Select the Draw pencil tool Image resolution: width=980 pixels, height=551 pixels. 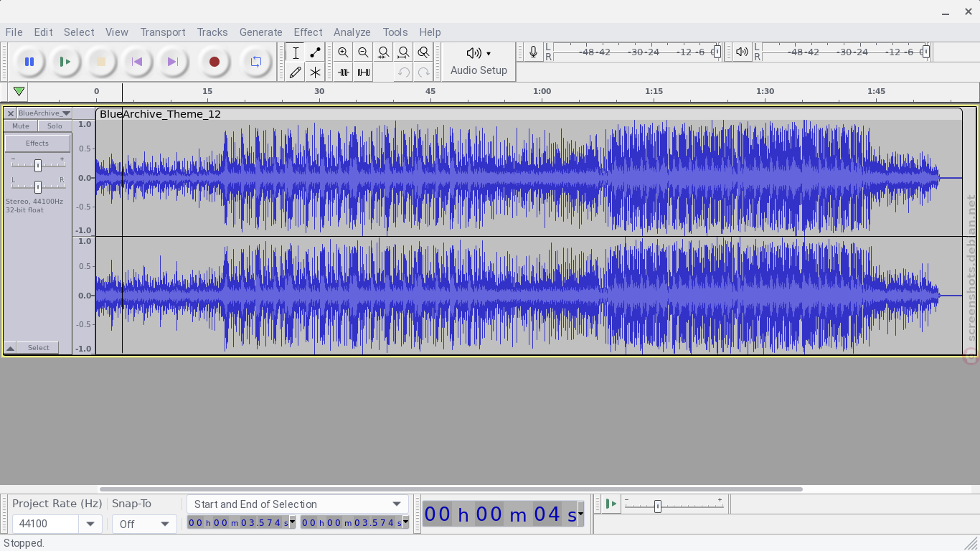point(296,72)
